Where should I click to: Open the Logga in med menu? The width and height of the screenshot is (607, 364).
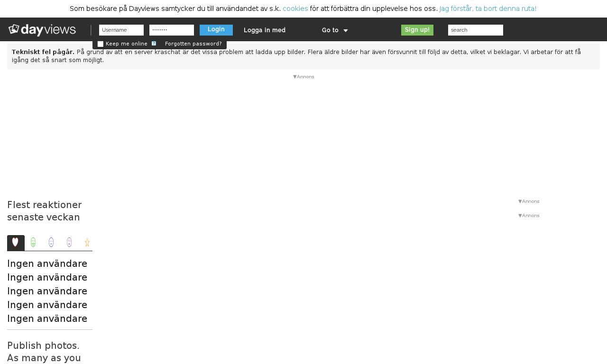[x=265, y=30]
